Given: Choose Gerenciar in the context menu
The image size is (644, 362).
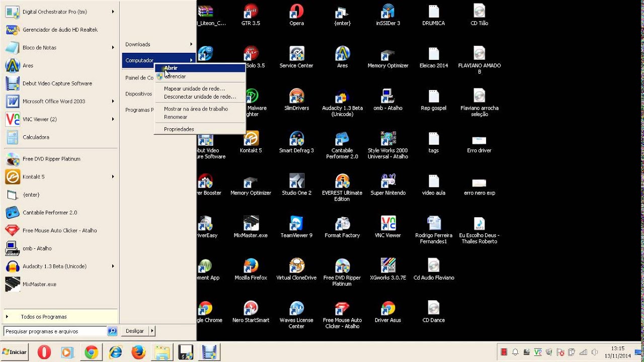Looking at the screenshot, I should coord(200,76).
